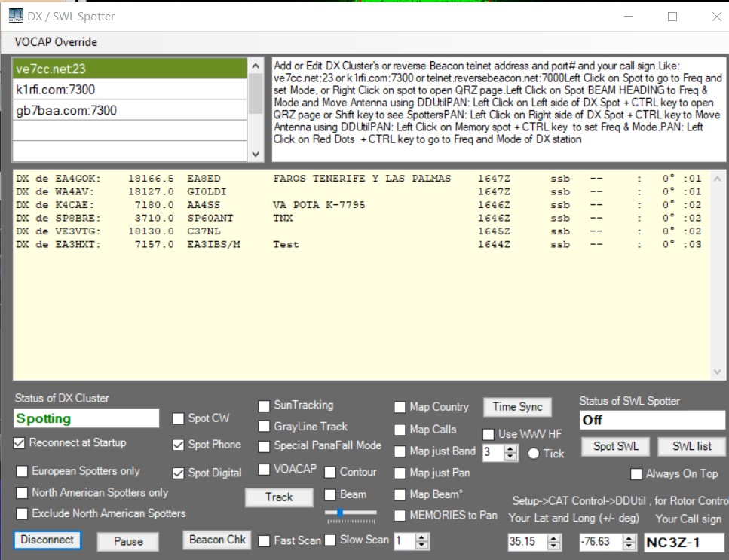Enable the Spot CW checkbox

pos(179,419)
